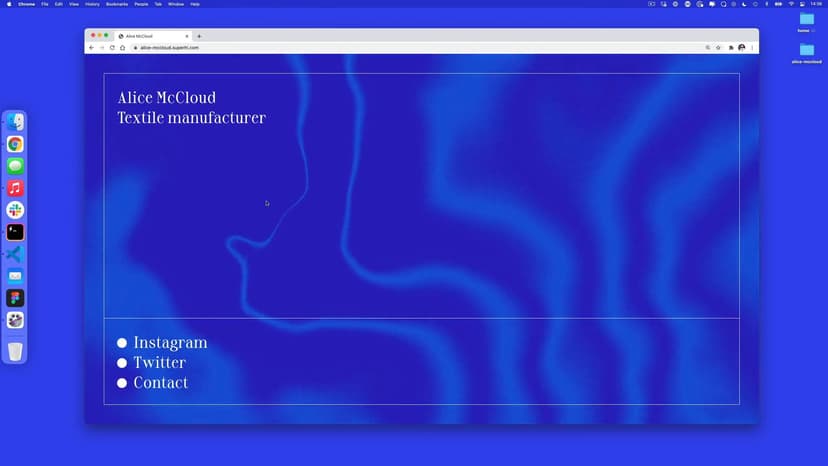828x466 pixels.
Task: Open the History menu in menu bar
Action: [92, 4]
